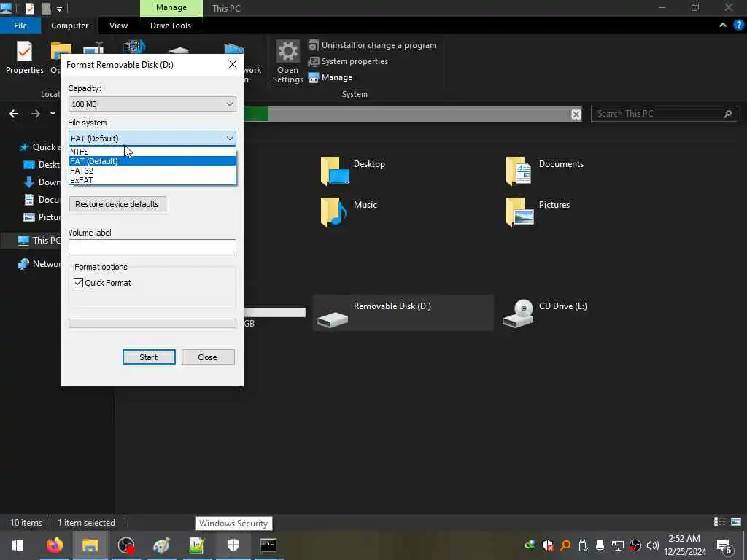Viewport: 747px width, 560px height.
Task: Open the Documents folder icon
Action: (x=519, y=171)
